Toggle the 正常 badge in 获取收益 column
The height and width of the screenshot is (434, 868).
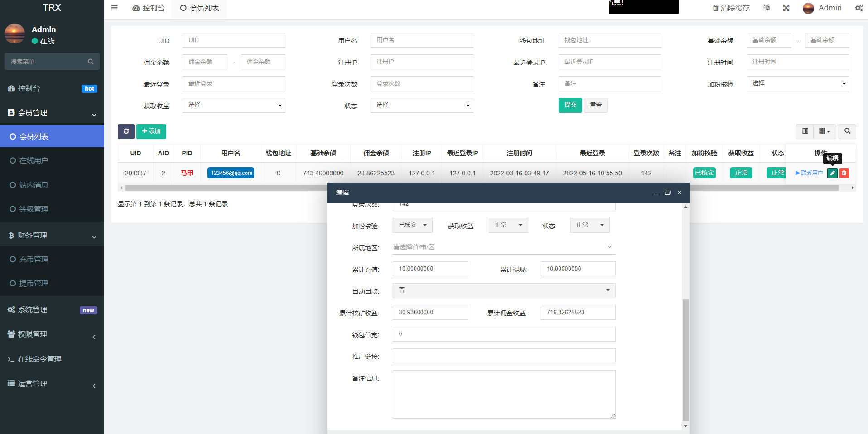[741, 173]
